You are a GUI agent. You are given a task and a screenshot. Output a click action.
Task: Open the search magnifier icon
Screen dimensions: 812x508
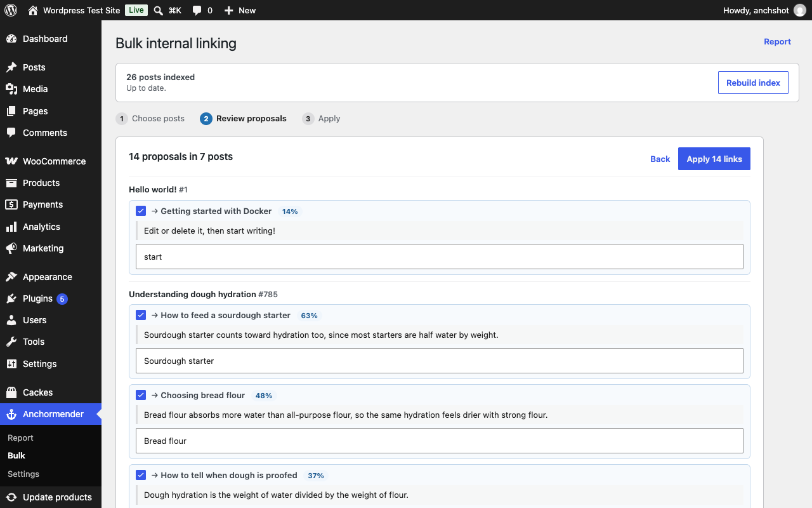tap(159, 10)
